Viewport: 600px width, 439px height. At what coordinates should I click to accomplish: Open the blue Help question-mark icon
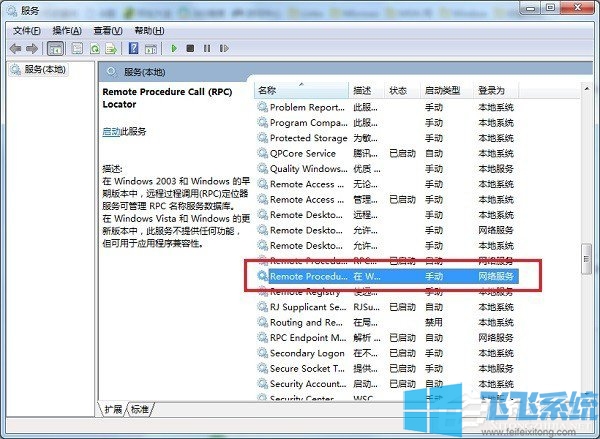(133, 48)
